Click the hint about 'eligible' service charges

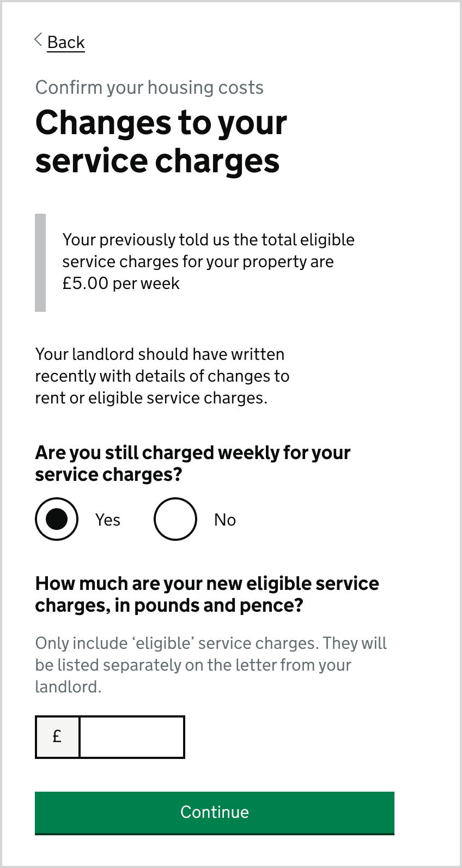click(x=210, y=665)
